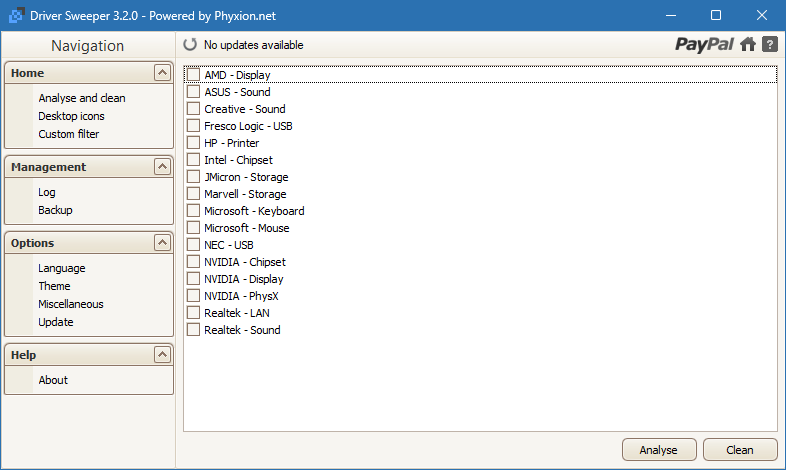This screenshot has height=470, width=786.
Task: Collapse the Options navigation section
Action: point(162,243)
